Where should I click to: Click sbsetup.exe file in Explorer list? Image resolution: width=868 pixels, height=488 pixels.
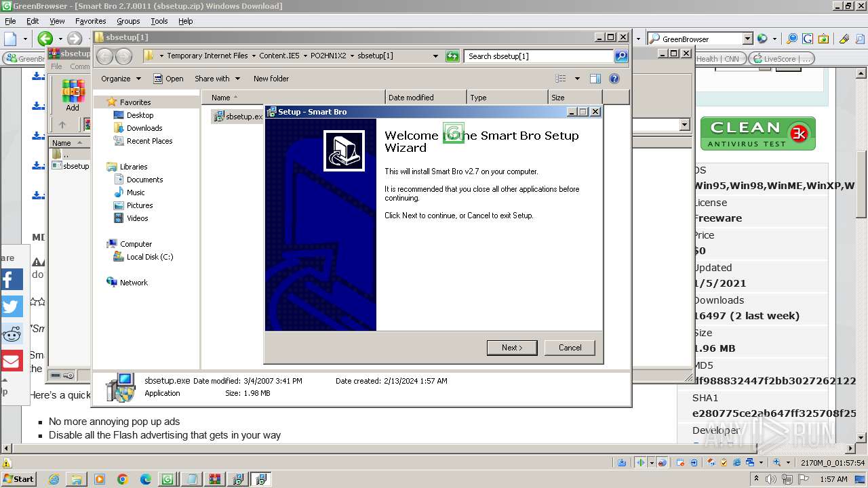(237, 117)
